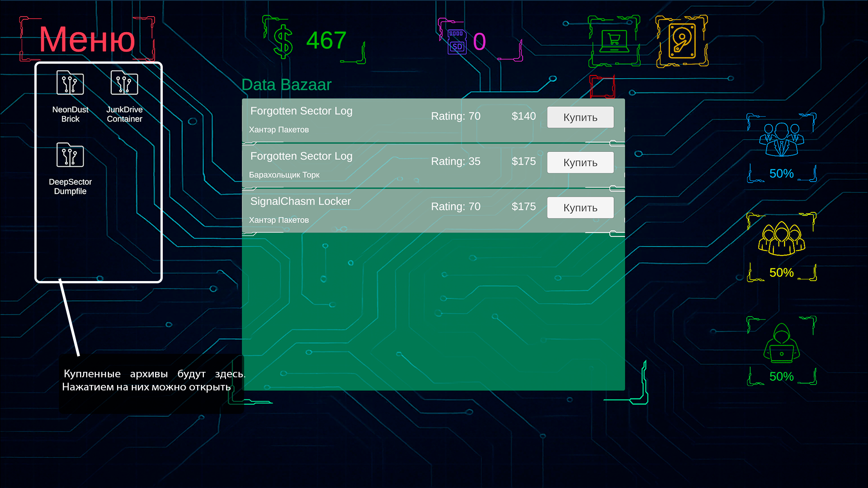Image resolution: width=868 pixels, height=488 pixels.
Task: Click seller name Барахольщик Торк
Action: point(284,175)
